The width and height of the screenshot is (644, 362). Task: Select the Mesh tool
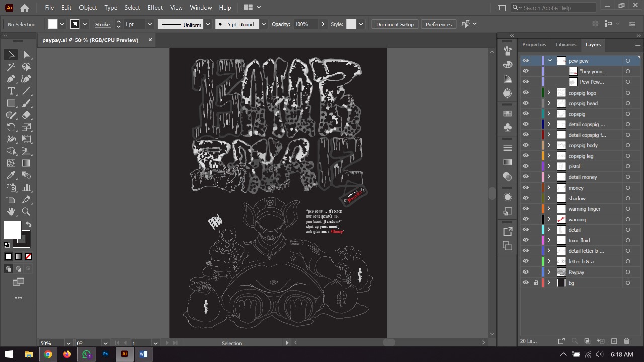pyautogui.click(x=11, y=163)
